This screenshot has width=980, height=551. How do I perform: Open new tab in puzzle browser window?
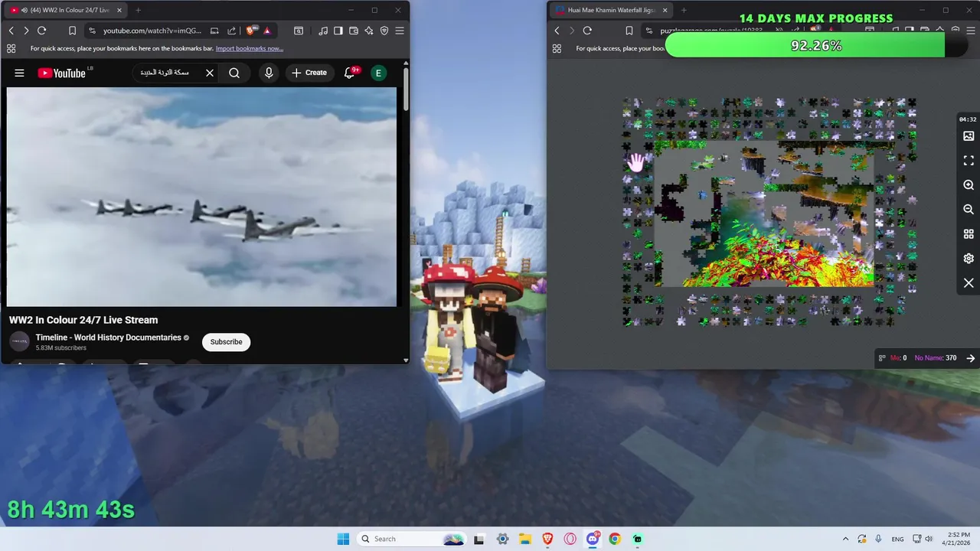click(684, 10)
